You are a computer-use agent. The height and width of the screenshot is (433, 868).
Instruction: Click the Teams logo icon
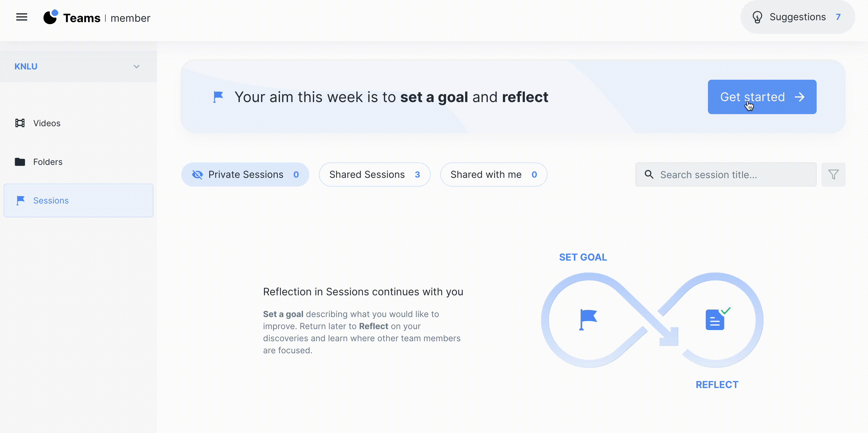[51, 17]
